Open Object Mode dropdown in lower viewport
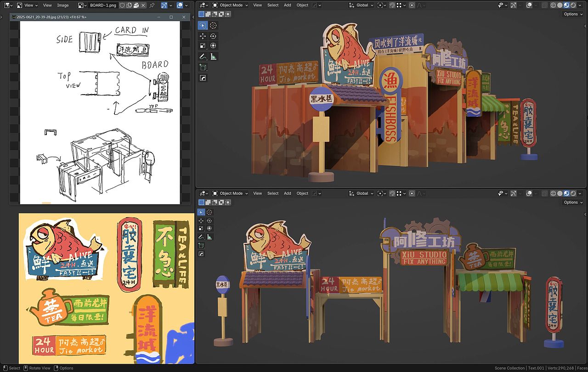The height and width of the screenshot is (372, 588). click(230, 193)
